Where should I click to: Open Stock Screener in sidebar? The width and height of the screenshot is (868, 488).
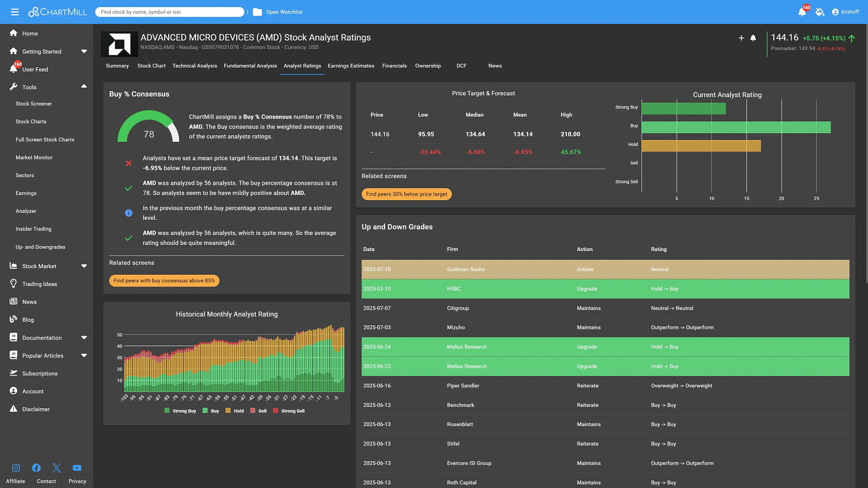point(34,104)
